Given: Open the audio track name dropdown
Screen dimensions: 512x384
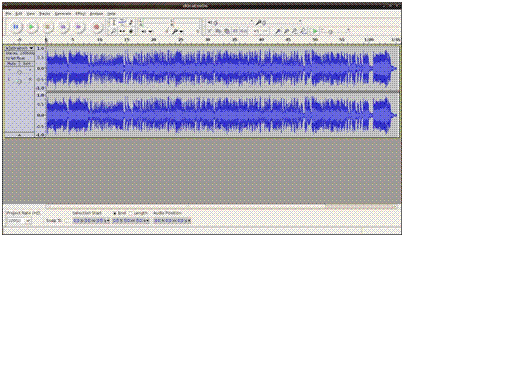Looking at the screenshot, I should tap(20, 48).
